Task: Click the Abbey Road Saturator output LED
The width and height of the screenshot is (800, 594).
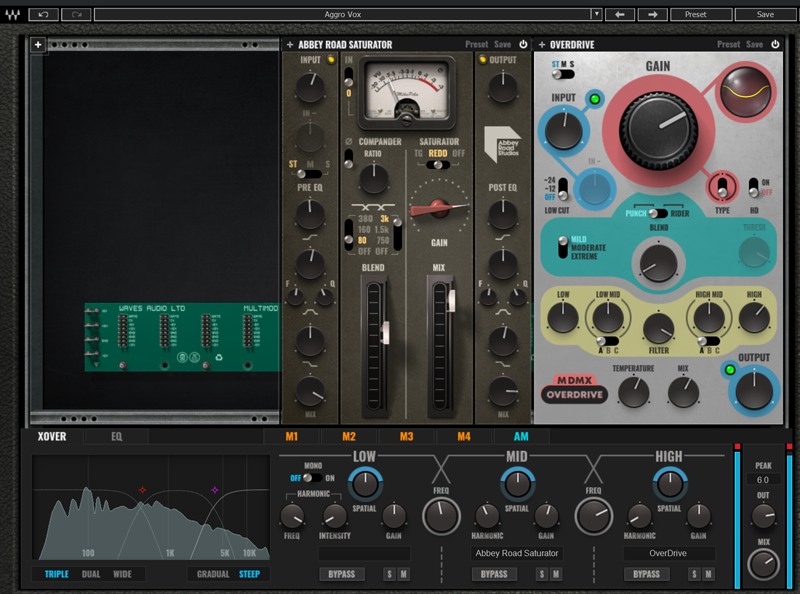Action: [483, 60]
